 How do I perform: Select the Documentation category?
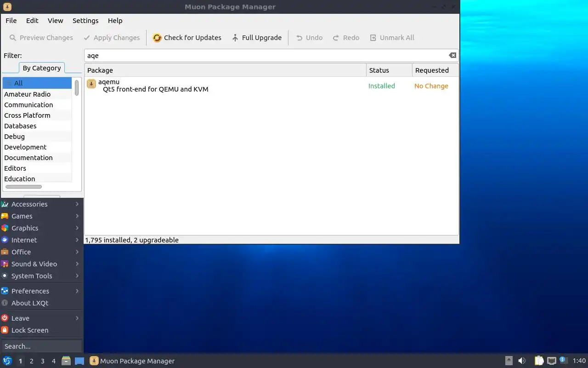[x=37, y=158]
